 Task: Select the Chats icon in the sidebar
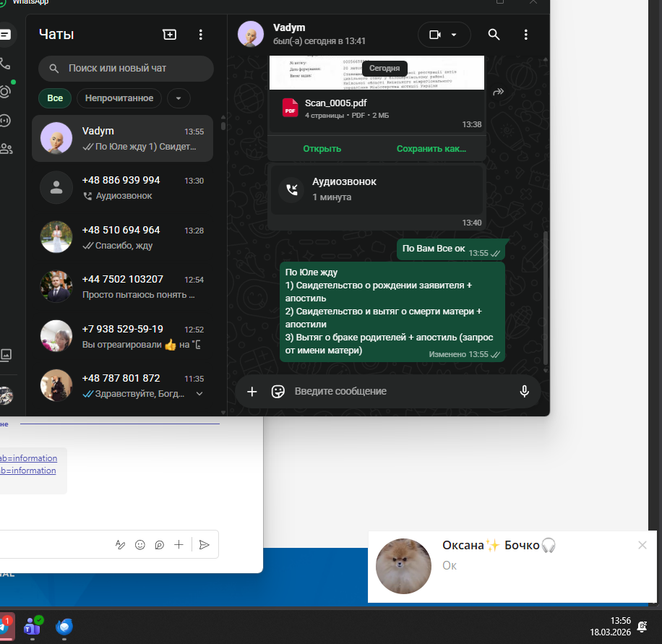point(6,35)
